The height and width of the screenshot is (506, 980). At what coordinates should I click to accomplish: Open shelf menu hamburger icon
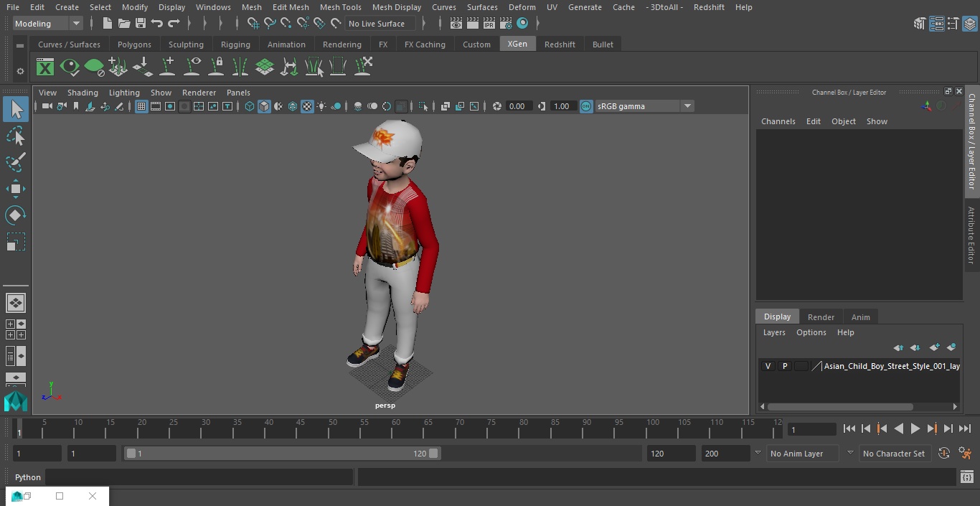coord(20,45)
